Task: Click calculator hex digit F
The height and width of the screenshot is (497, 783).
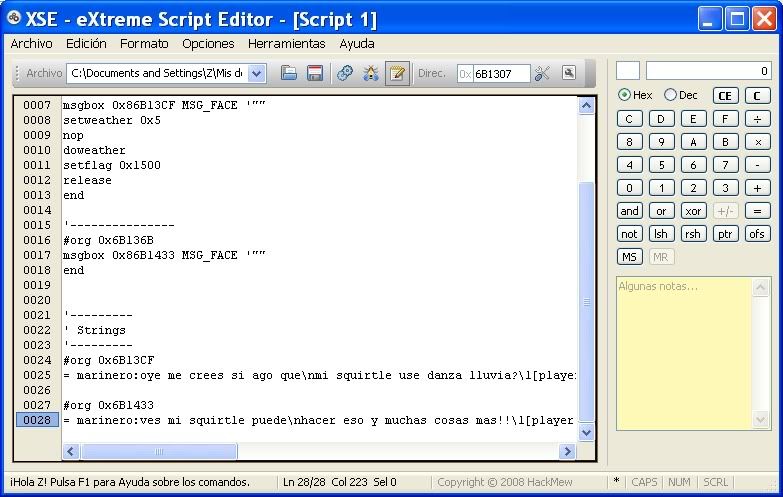Action: click(725, 119)
